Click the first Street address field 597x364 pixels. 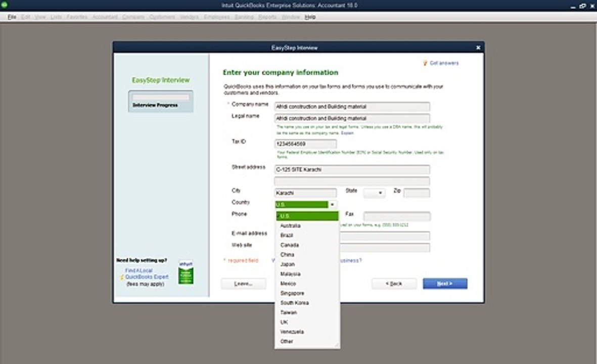tap(352, 169)
